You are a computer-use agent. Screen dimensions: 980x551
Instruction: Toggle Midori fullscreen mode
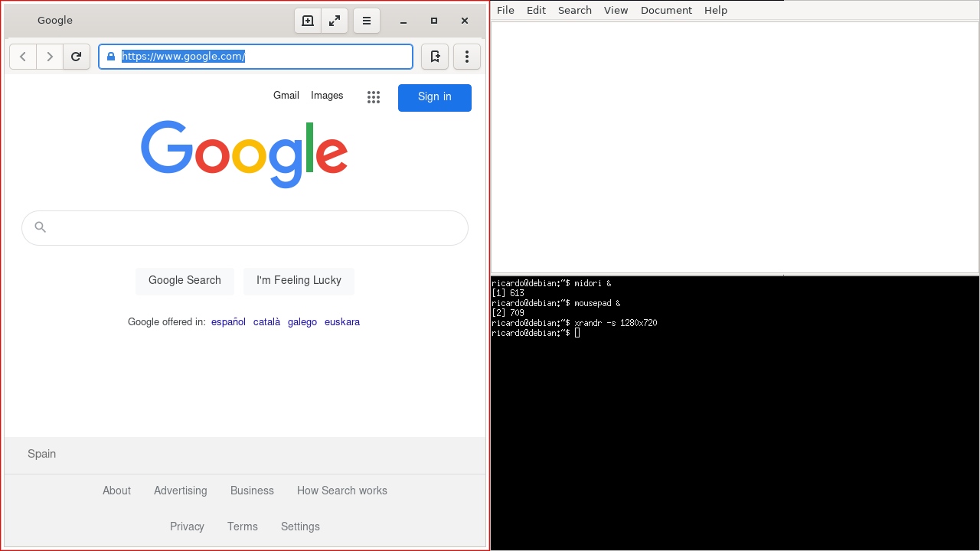335,21
